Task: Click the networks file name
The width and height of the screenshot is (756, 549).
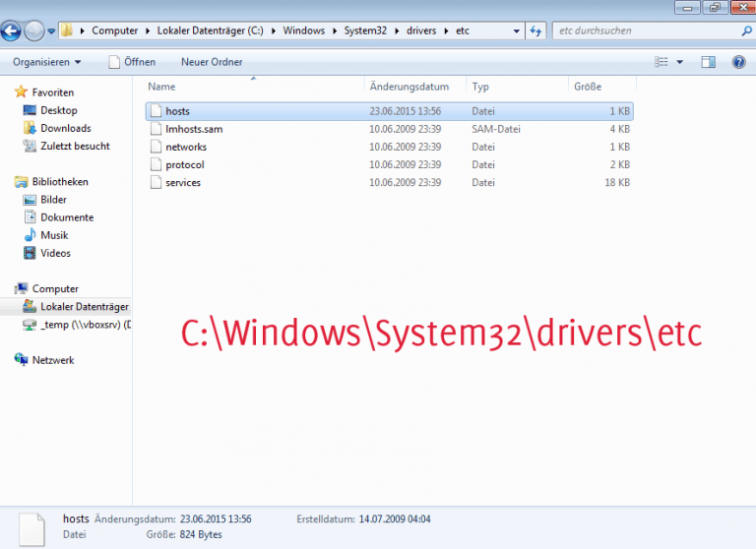Action: pos(186,147)
